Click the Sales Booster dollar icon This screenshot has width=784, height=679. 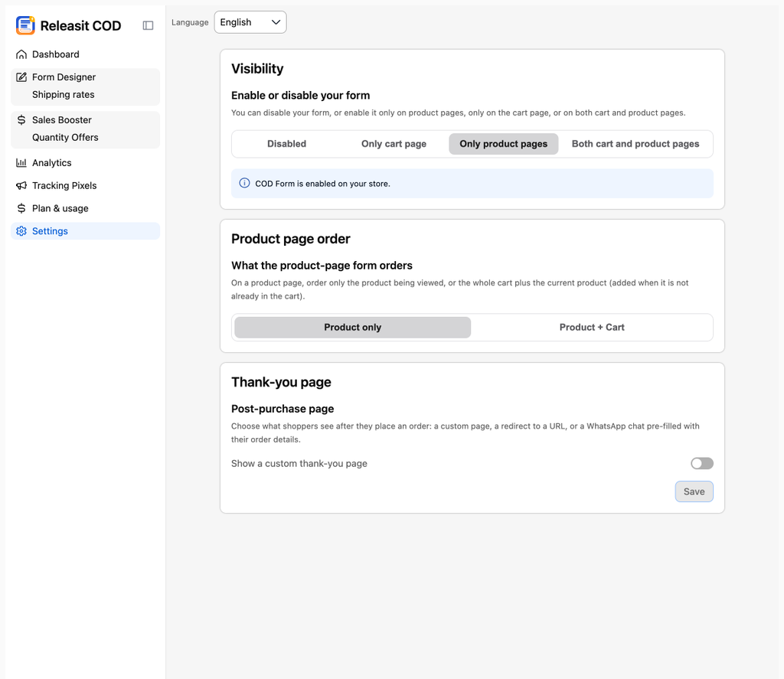[21, 120]
